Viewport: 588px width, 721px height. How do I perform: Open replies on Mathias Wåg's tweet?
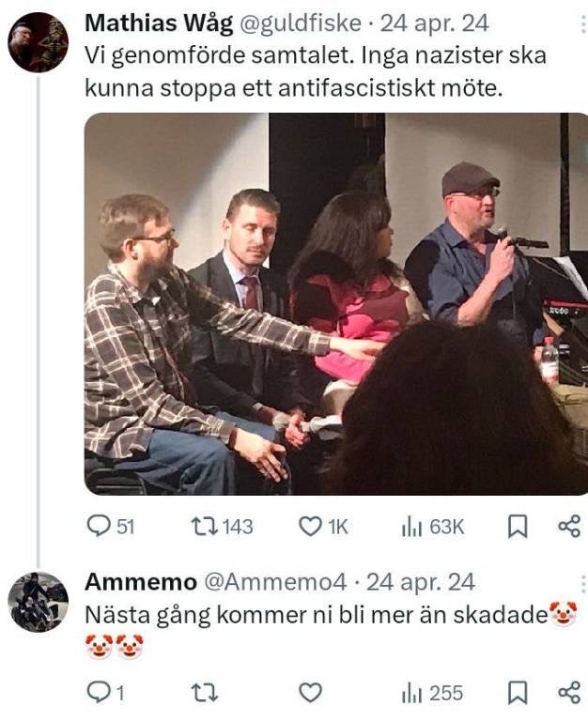click(x=111, y=527)
